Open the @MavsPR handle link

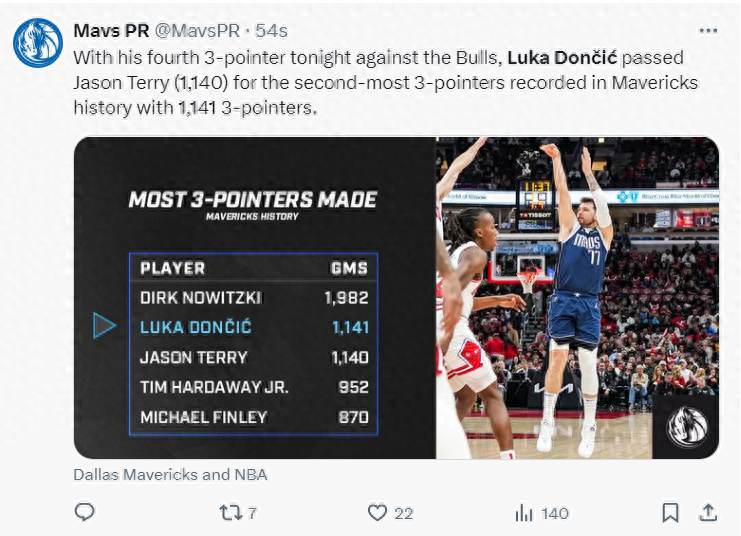[x=198, y=31]
